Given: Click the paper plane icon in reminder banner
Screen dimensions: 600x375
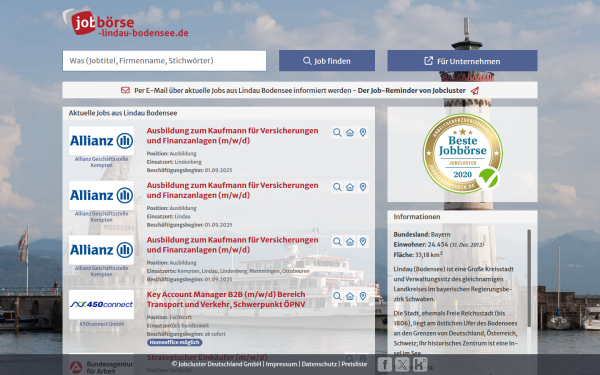Looking at the screenshot, I should (474, 91).
